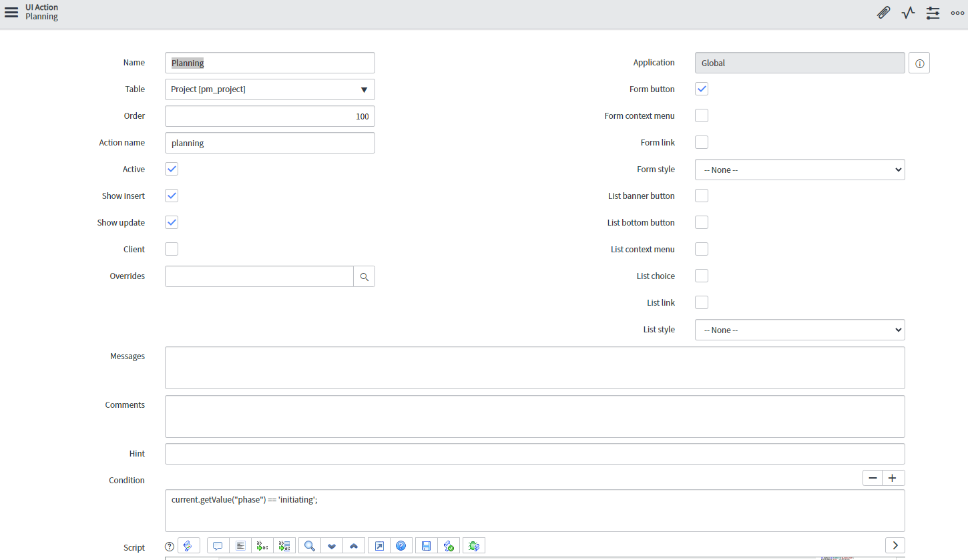Click the Overrides lookup magnifier
This screenshot has height=560, width=968.
364,276
